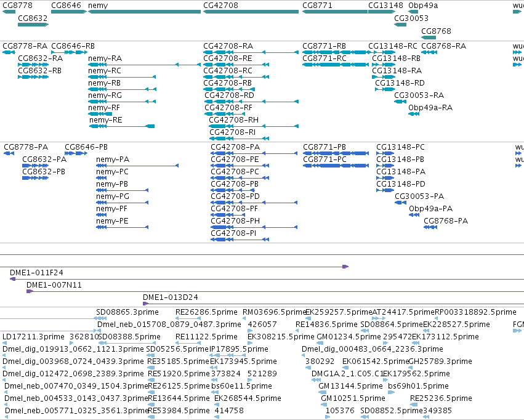Click EST Dmel_neb_005771_0325_3561.3prime

click(x=76, y=411)
